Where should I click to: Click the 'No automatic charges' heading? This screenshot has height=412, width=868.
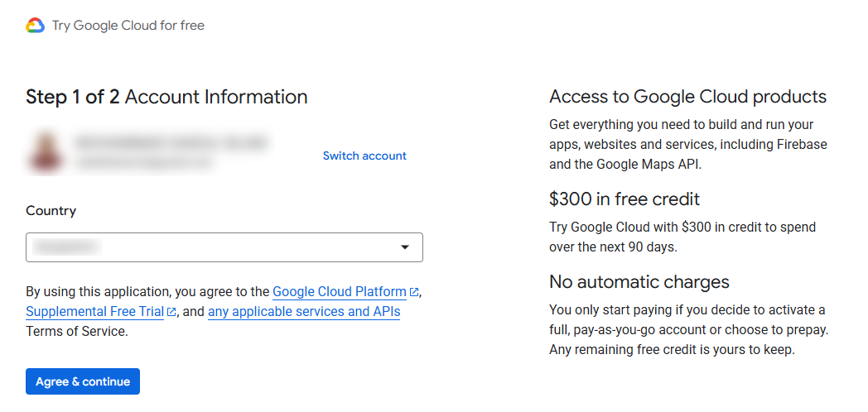(x=639, y=282)
